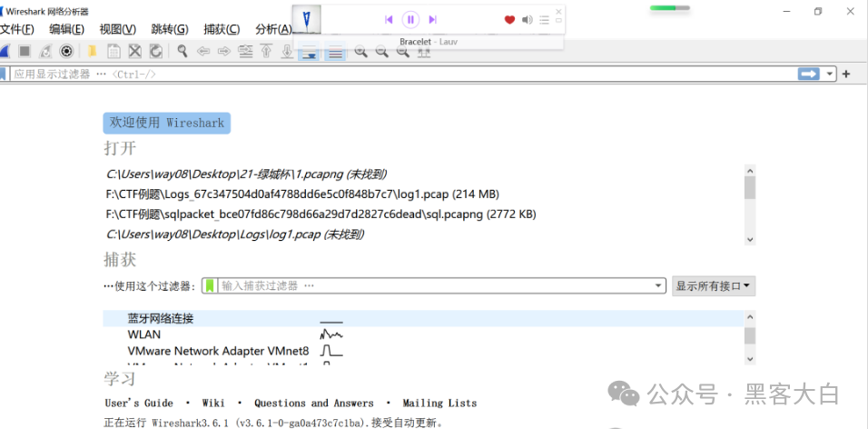This screenshot has height=429, width=868.
Task: Click the display filter input field
Action: point(403,74)
